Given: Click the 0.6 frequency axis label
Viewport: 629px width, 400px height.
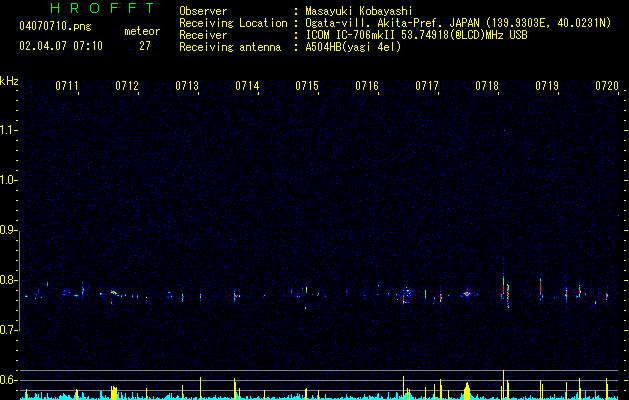Looking at the screenshot, I should 8,380.
